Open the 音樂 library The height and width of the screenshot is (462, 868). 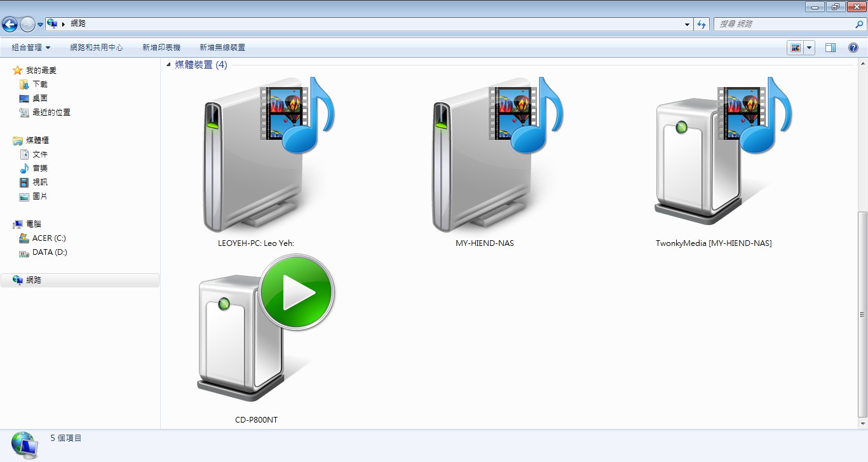[40, 168]
